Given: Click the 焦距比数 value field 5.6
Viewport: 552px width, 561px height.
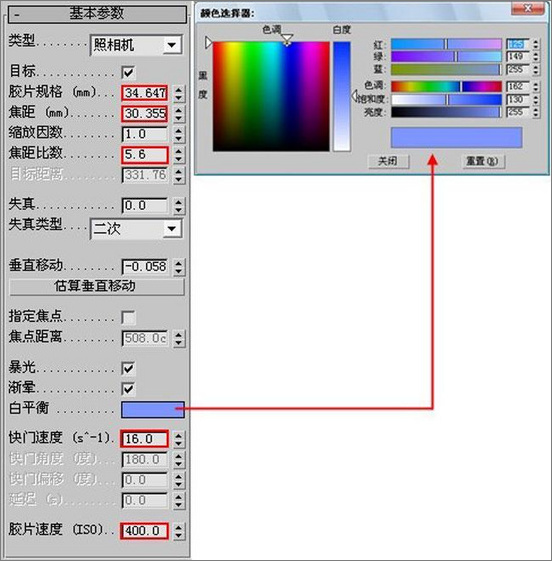Looking at the screenshot, I should [145, 155].
